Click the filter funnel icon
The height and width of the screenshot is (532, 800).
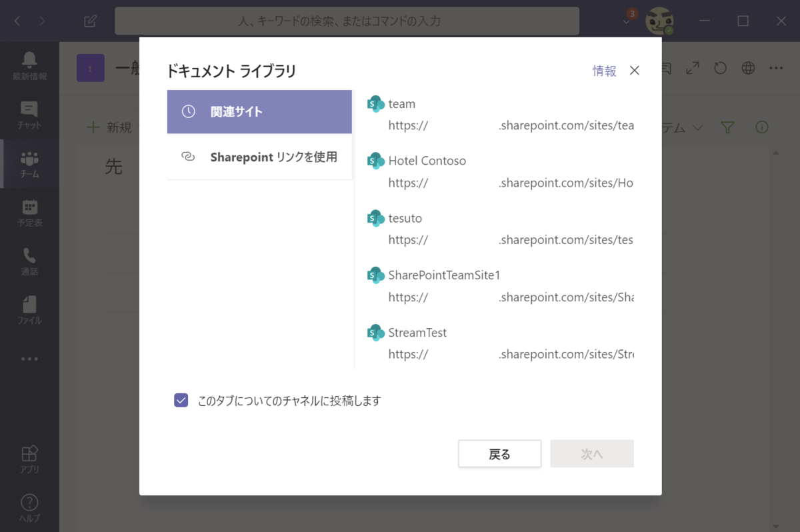(x=728, y=127)
